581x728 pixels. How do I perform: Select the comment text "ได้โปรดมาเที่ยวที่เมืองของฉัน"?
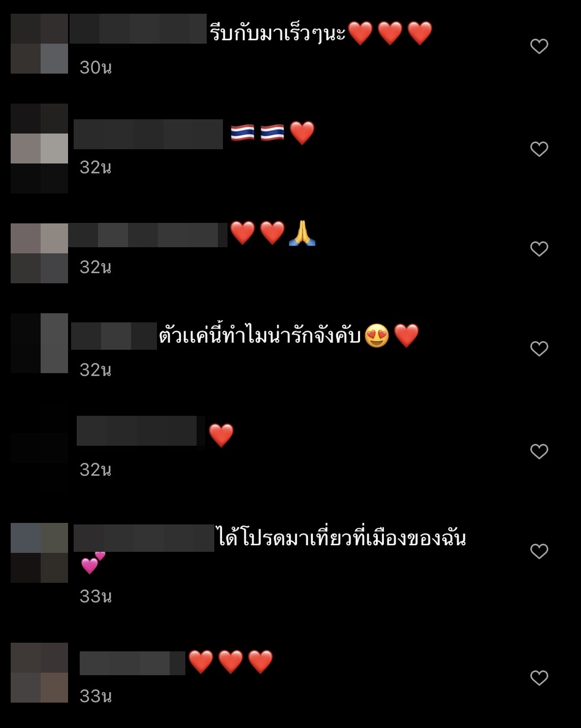click(x=342, y=537)
